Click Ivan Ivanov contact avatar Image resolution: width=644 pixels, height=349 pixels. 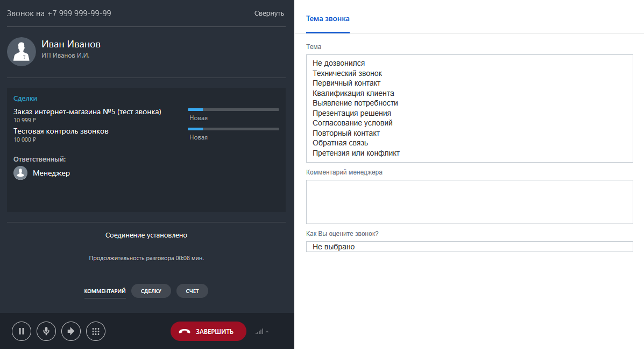tap(22, 52)
